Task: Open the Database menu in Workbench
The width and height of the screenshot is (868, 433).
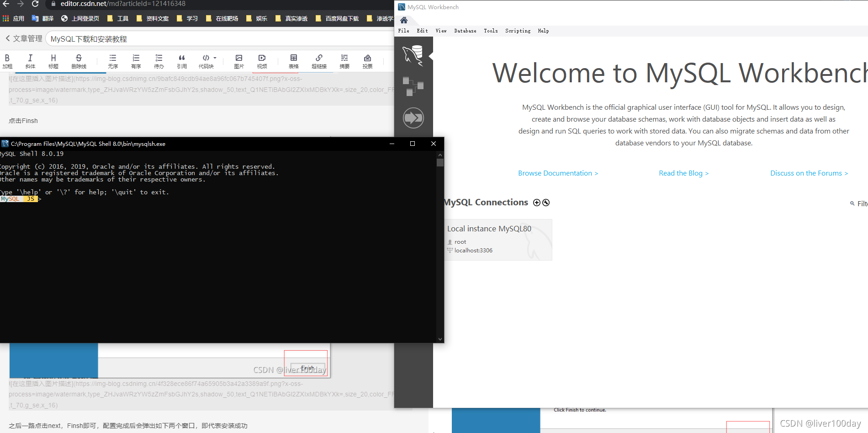Action: [x=465, y=31]
